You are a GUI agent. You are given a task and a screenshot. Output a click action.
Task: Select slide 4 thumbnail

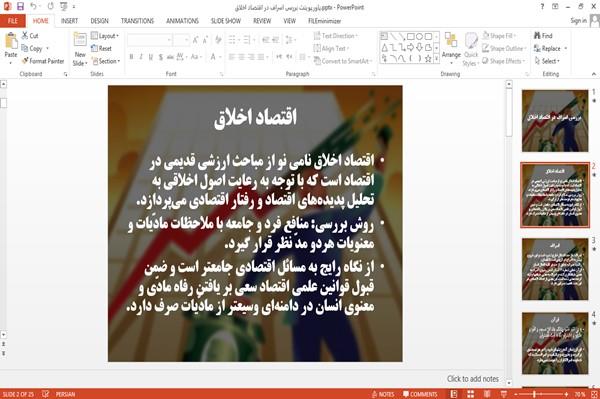pos(555,343)
